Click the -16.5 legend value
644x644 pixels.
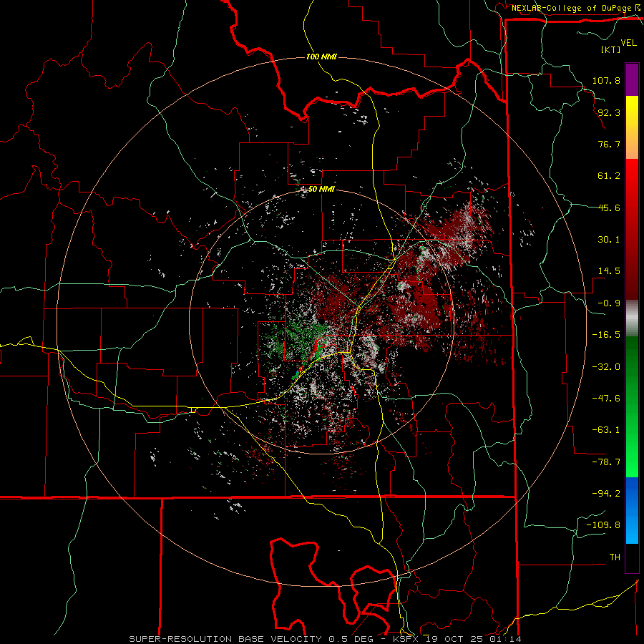(x=606, y=335)
